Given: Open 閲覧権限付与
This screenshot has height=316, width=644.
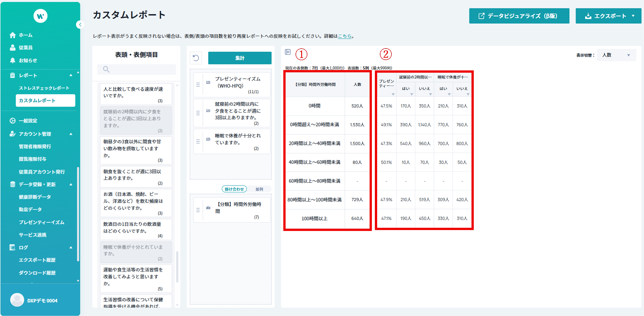Looking at the screenshot, I should pos(33,159).
